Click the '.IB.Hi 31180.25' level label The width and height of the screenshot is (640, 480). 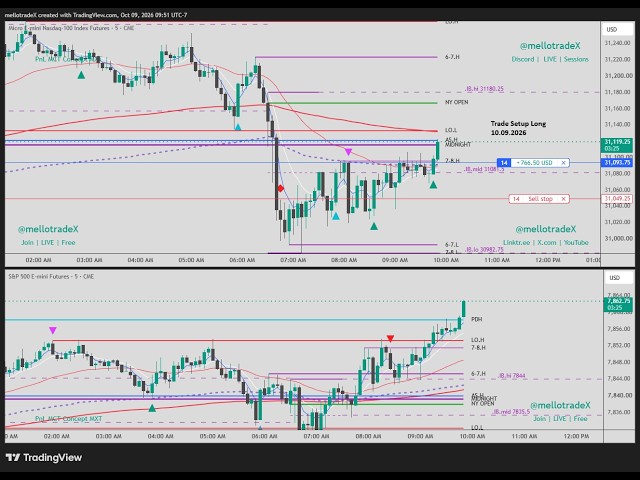pyautogui.click(x=484, y=89)
